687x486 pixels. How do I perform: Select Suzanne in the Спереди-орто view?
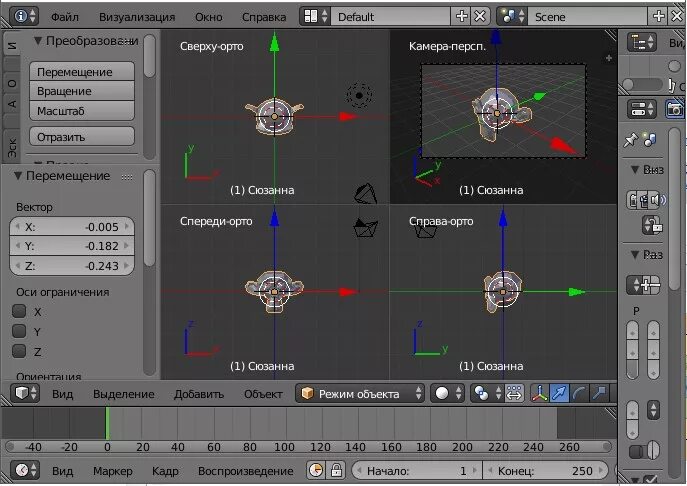274,291
